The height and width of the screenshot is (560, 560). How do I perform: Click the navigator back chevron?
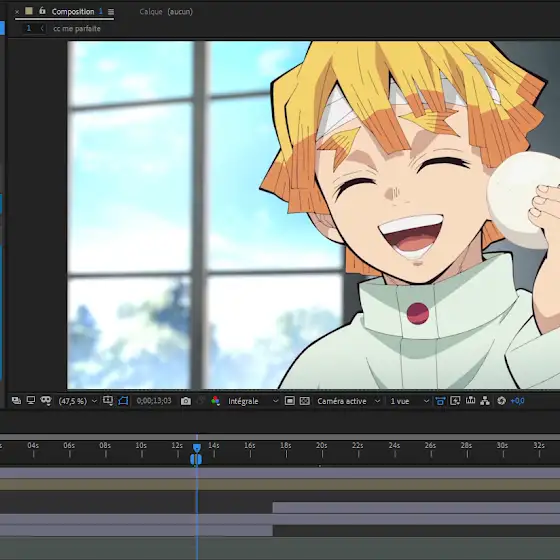click(x=42, y=28)
